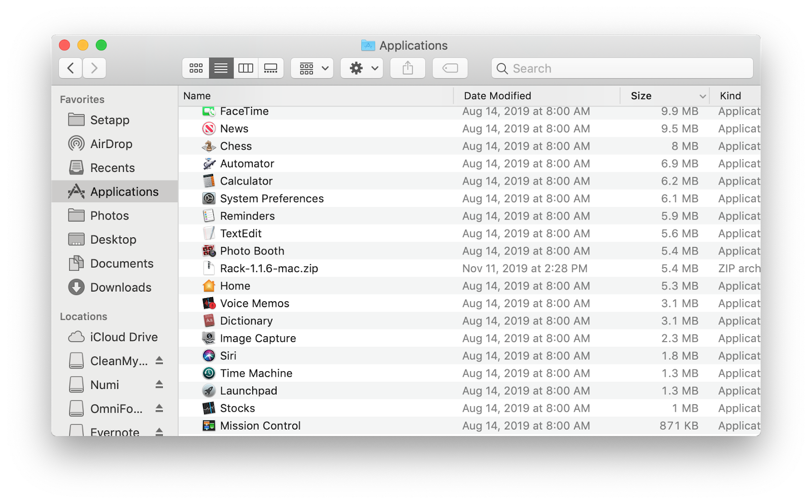The image size is (812, 504).
Task: Sort by the Kind column header
Action: (x=735, y=96)
